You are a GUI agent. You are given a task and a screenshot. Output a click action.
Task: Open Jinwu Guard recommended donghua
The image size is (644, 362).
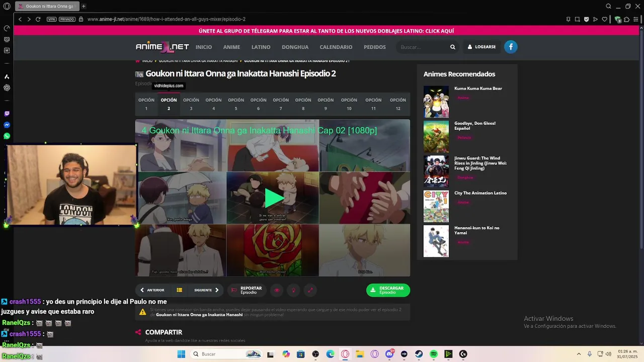coord(480,163)
